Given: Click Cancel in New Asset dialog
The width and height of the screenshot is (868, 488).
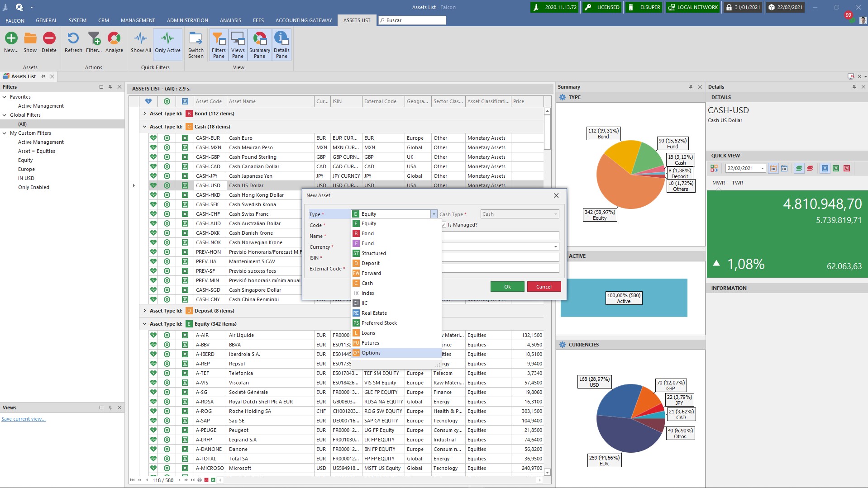Looking at the screenshot, I should click(544, 287).
